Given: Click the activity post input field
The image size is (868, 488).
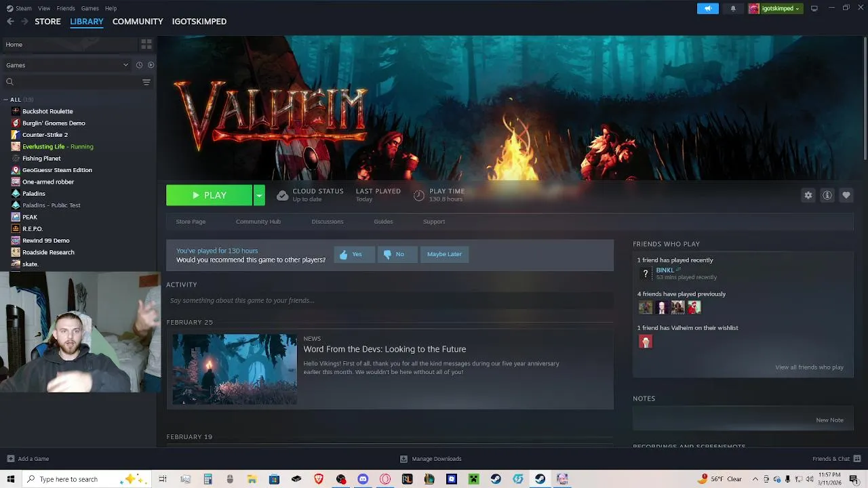Looking at the screenshot, I should pyautogui.click(x=390, y=300).
